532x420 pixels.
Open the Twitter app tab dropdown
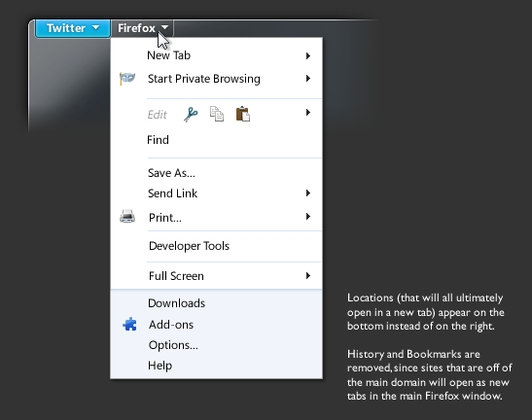coord(73,28)
